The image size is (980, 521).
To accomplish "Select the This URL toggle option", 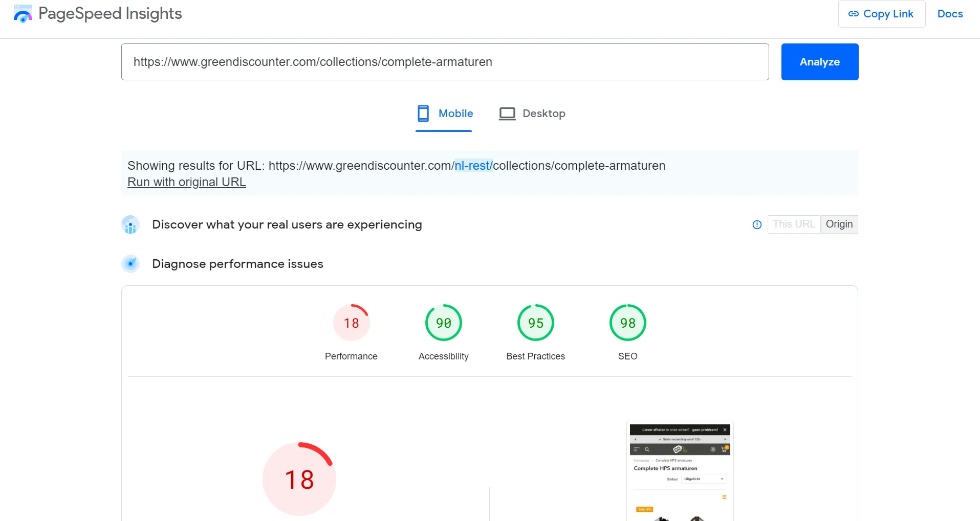I will click(794, 224).
